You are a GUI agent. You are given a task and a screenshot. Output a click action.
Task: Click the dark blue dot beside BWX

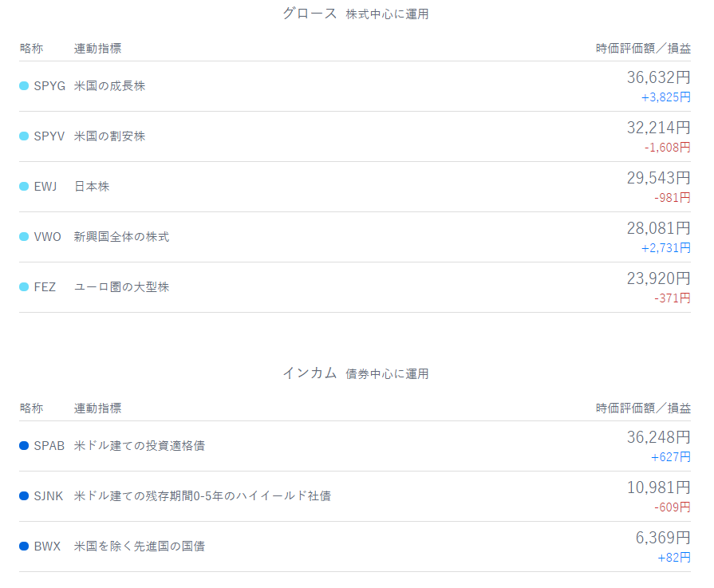point(24,546)
